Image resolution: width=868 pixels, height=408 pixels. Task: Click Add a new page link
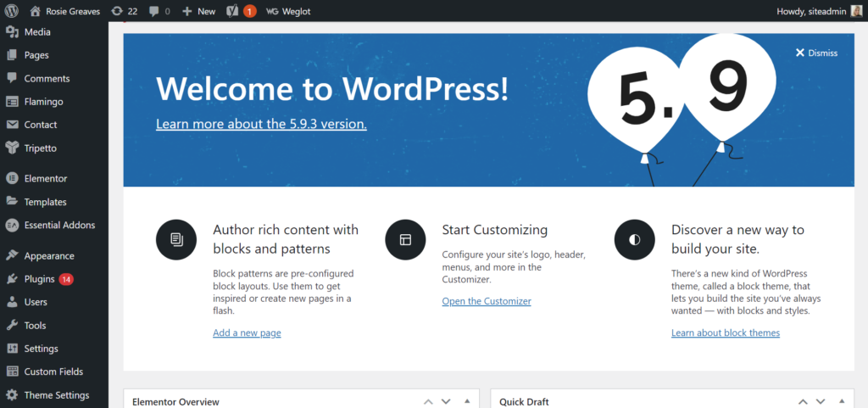247,333
